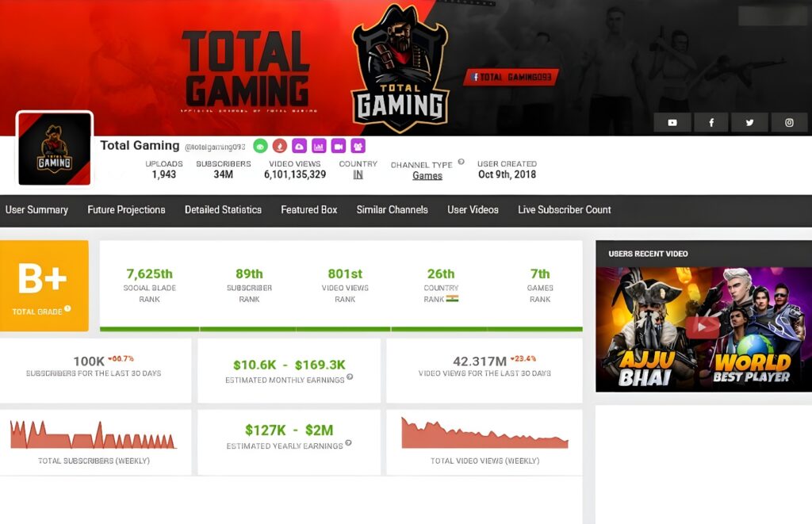Click the purple users group icon
Screen dimensions: 812x524
click(x=358, y=147)
